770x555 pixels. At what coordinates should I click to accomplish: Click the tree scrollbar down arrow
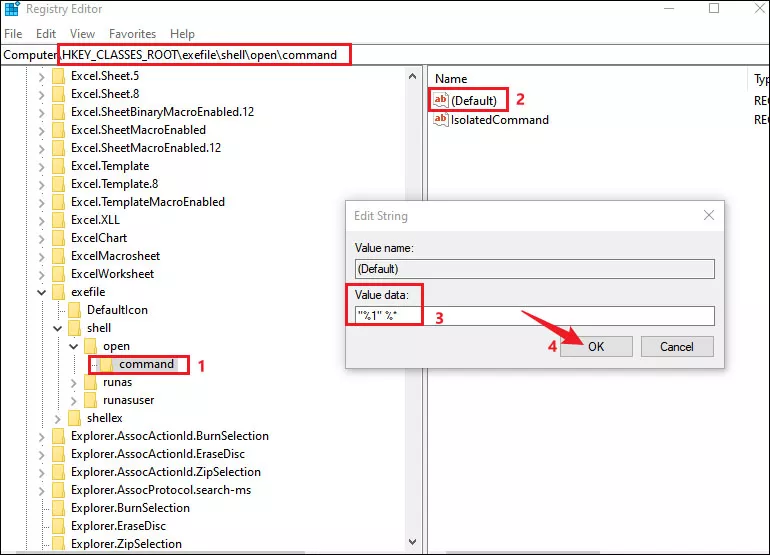(412, 542)
